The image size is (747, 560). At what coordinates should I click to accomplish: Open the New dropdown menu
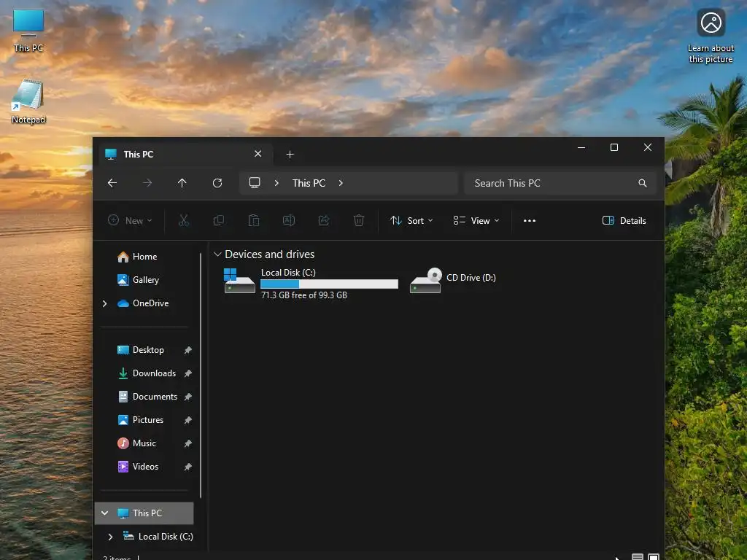coord(130,220)
